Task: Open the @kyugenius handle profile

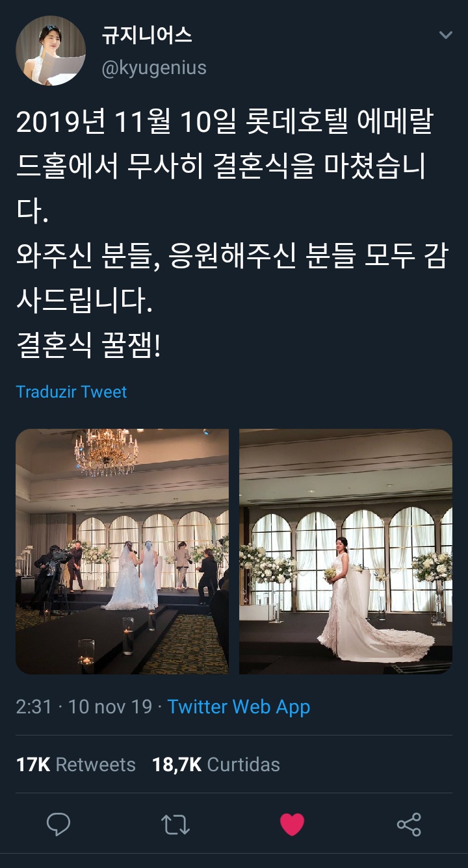Action: tap(154, 68)
